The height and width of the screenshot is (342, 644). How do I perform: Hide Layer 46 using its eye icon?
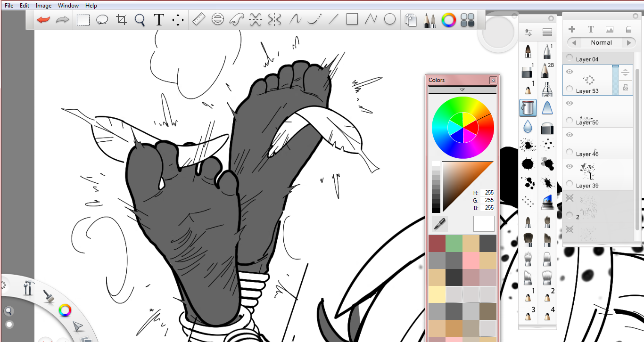pos(570,135)
